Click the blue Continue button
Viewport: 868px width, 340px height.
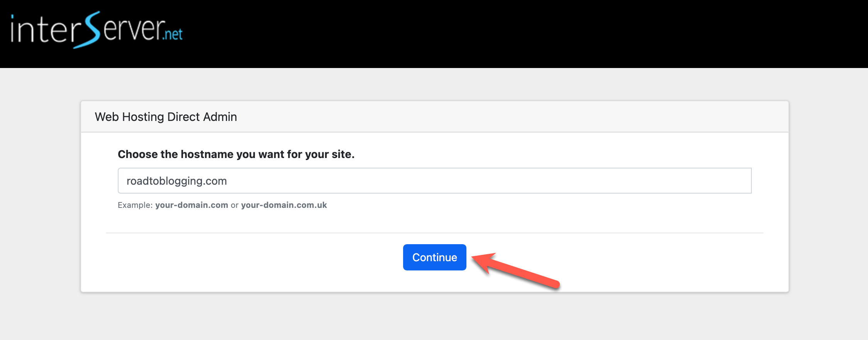pos(434,257)
